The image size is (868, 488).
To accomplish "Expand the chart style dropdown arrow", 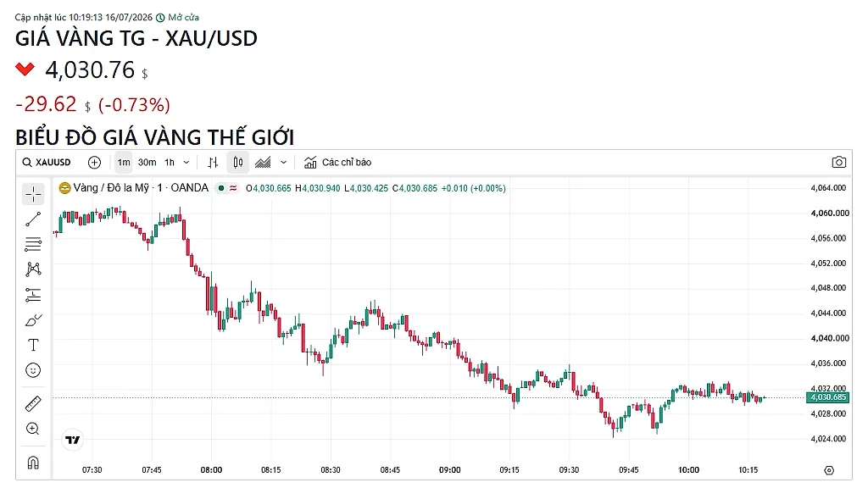I will [x=283, y=162].
